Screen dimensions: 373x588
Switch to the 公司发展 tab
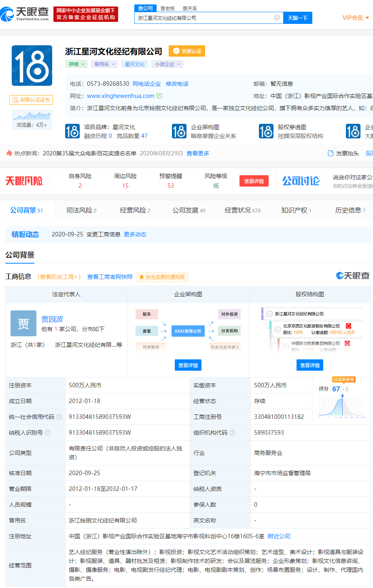(x=189, y=210)
